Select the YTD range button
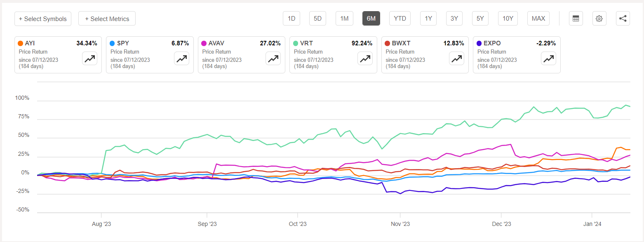 pyautogui.click(x=400, y=18)
